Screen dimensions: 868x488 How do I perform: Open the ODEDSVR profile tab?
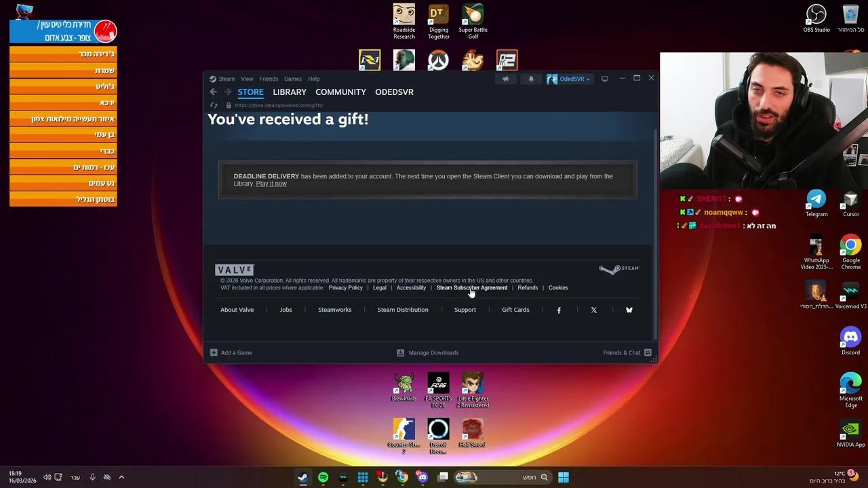(394, 91)
